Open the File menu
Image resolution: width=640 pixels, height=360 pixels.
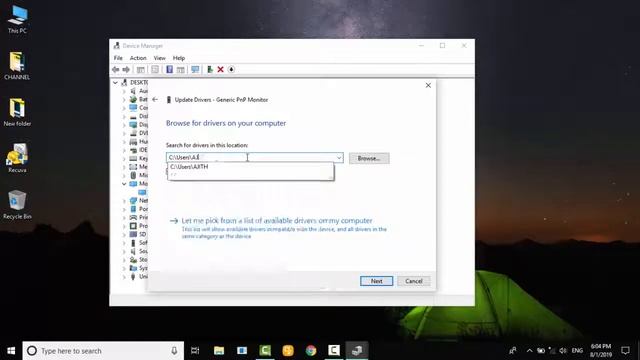[118, 58]
